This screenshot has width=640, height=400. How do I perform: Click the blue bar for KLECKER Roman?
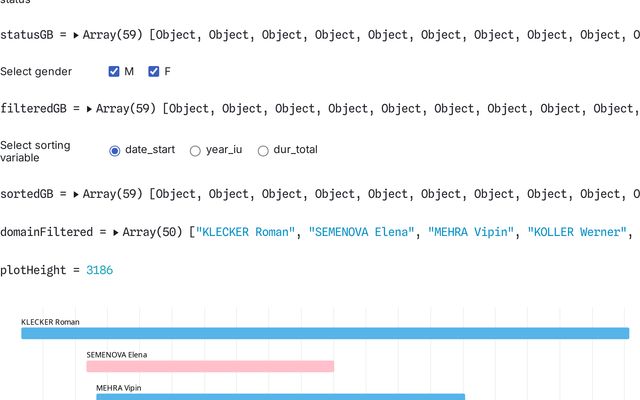tap(325, 333)
